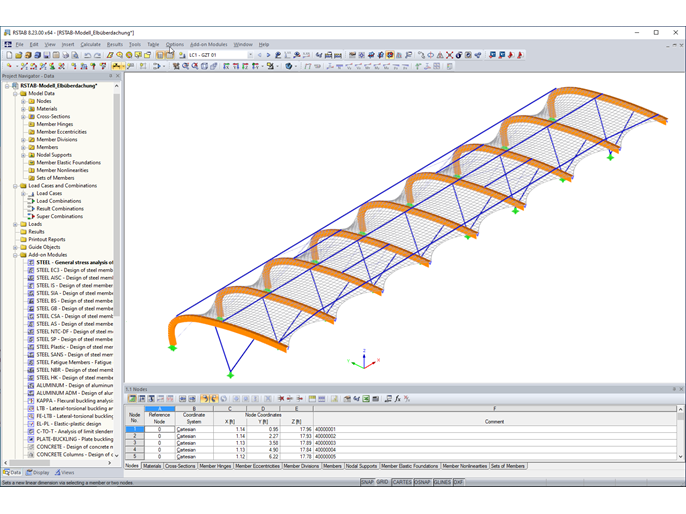
Task: Go to next load case arrow
Action: pos(268,55)
